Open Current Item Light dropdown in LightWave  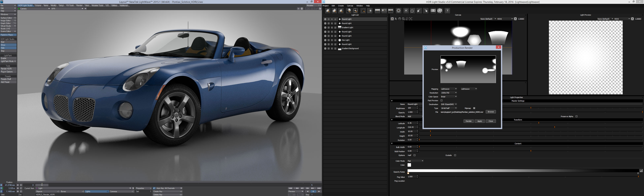[83, 188]
